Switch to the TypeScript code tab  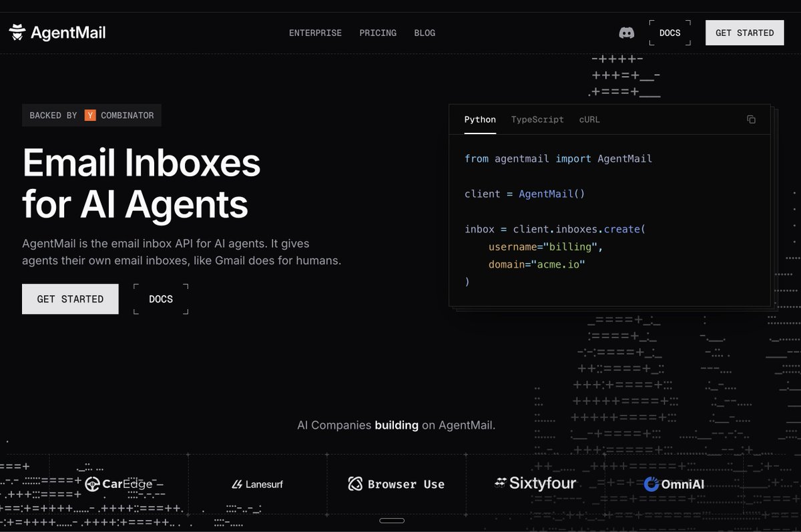pyautogui.click(x=537, y=119)
